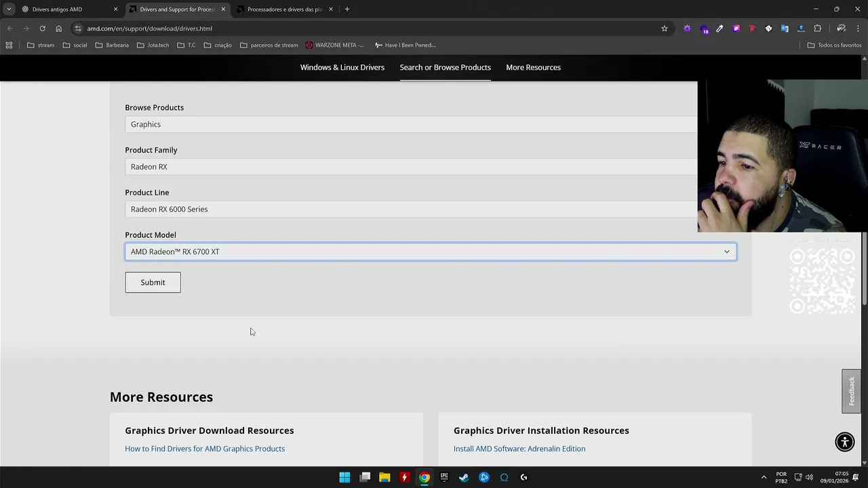Open the Chrome profile avatar
Image resolution: width=868 pixels, height=488 pixels.
click(x=842, y=28)
